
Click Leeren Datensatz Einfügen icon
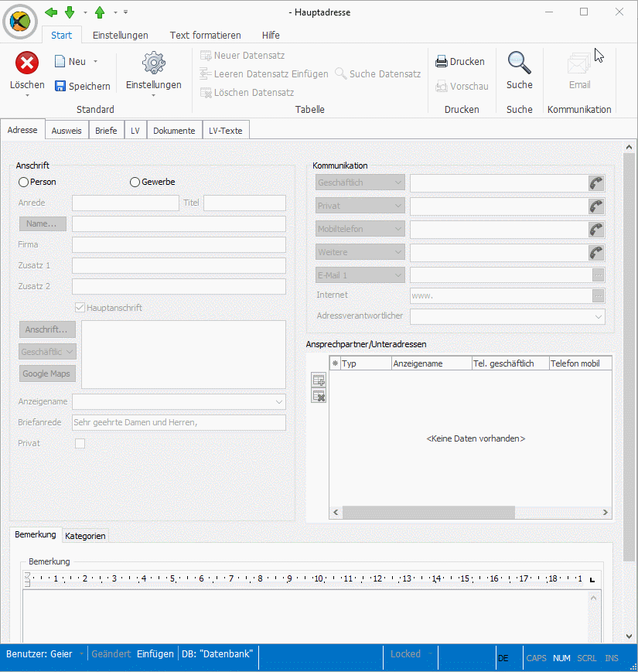pyautogui.click(x=206, y=73)
